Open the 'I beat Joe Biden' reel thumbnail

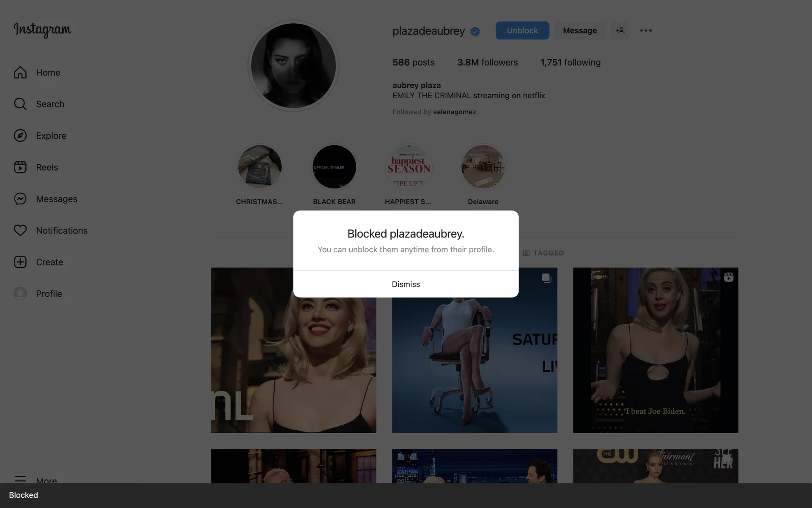(656, 350)
